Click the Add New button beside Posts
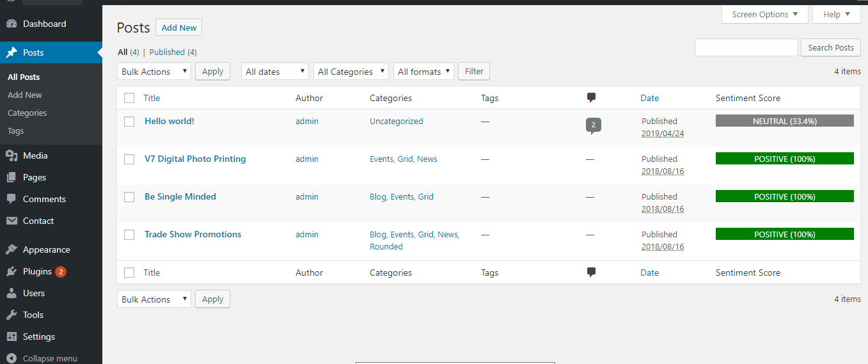 click(x=179, y=28)
